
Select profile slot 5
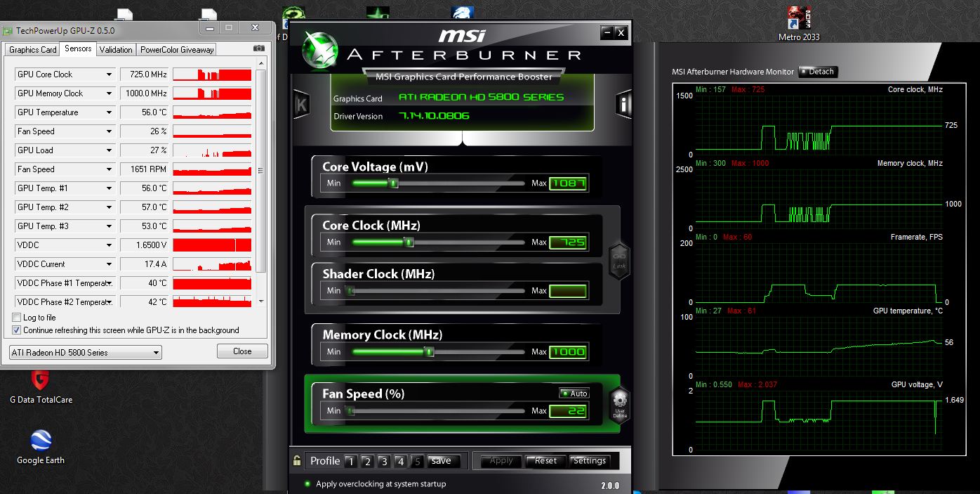coord(418,462)
